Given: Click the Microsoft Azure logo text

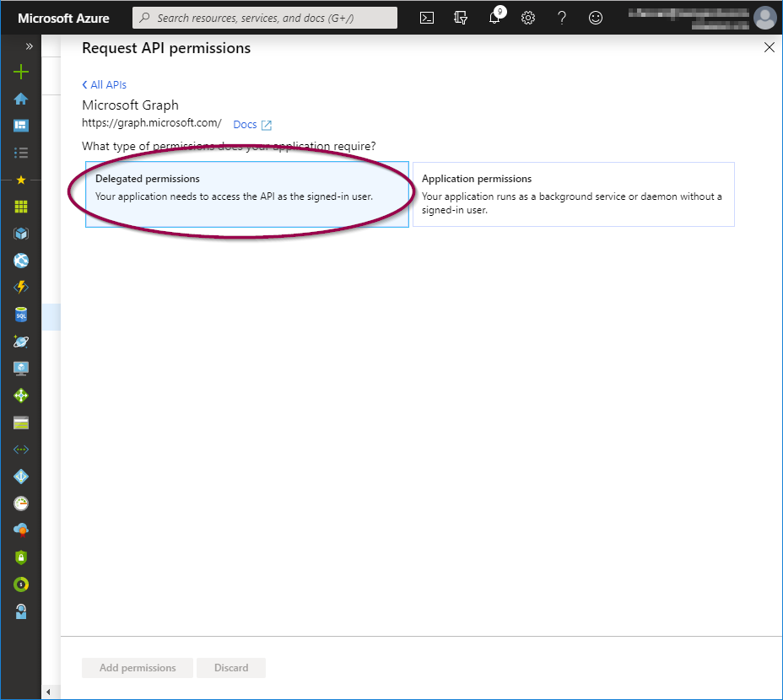Looking at the screenshot, I should 63,18.
